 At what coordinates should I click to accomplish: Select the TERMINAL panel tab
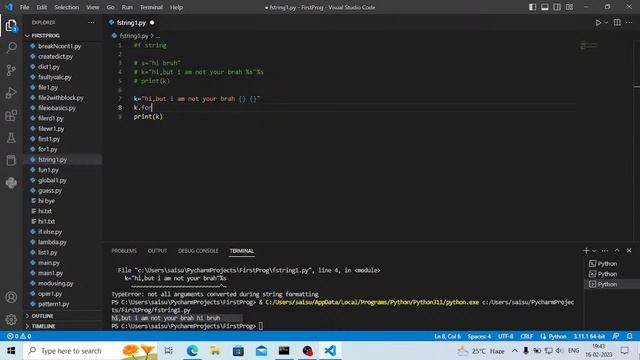(x=242, y=251)
